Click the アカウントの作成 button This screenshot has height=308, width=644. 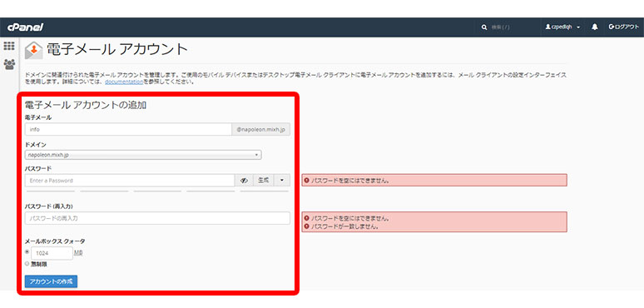point(51,281)
